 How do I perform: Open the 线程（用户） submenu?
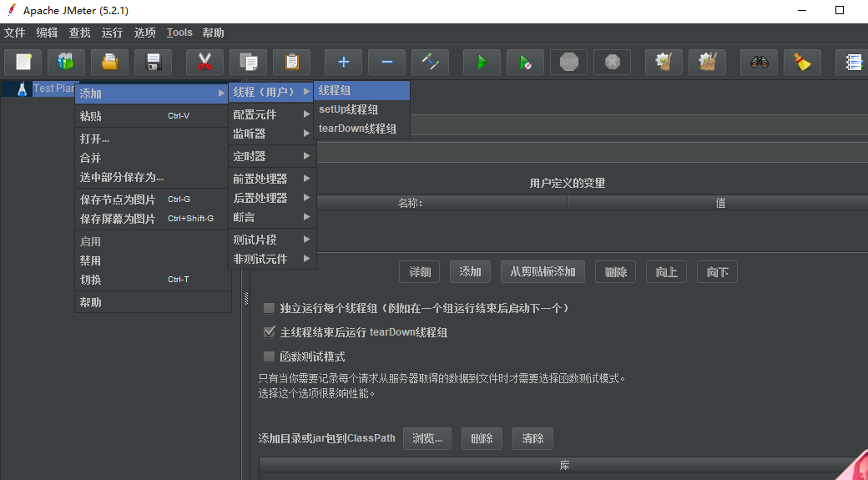click(271, 92)
